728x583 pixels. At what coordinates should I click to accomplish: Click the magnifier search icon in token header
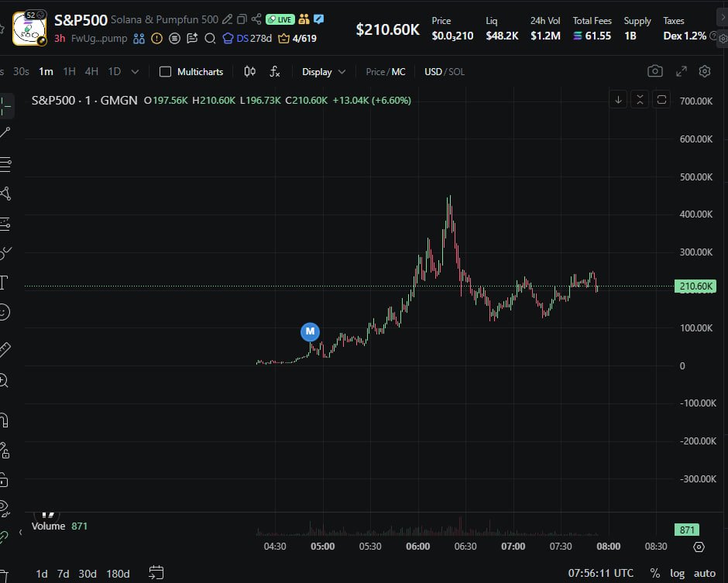coord(210,39)
